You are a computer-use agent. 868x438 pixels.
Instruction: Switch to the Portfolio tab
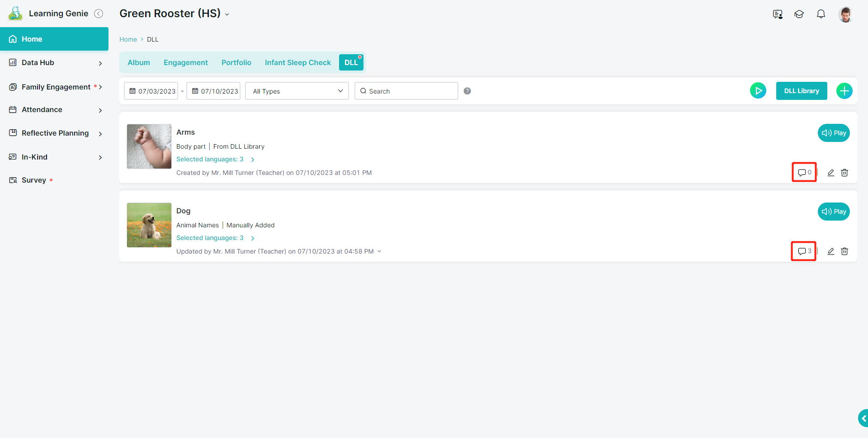(236, 62)
